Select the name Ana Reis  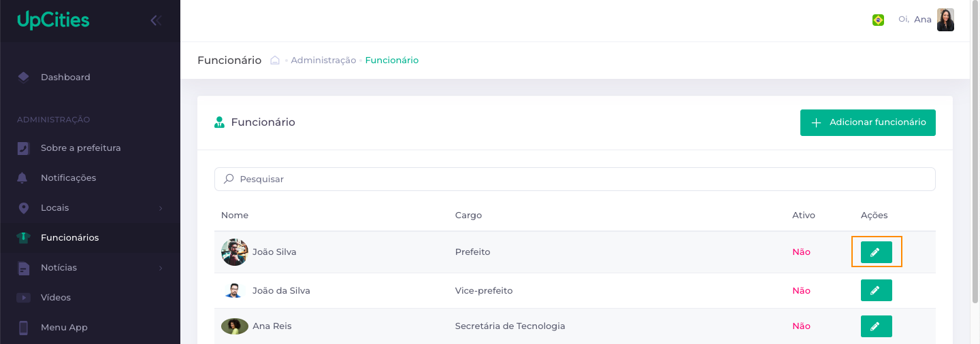click(272, 326)
